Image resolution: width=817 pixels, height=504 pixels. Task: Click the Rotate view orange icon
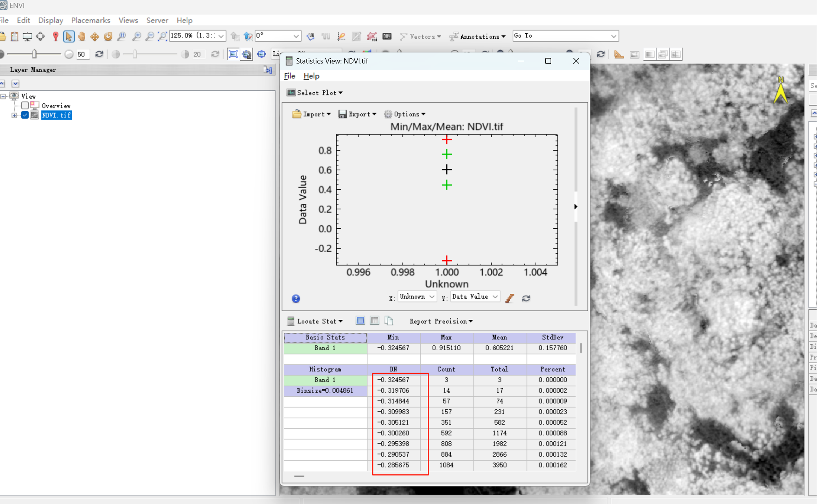108,36
